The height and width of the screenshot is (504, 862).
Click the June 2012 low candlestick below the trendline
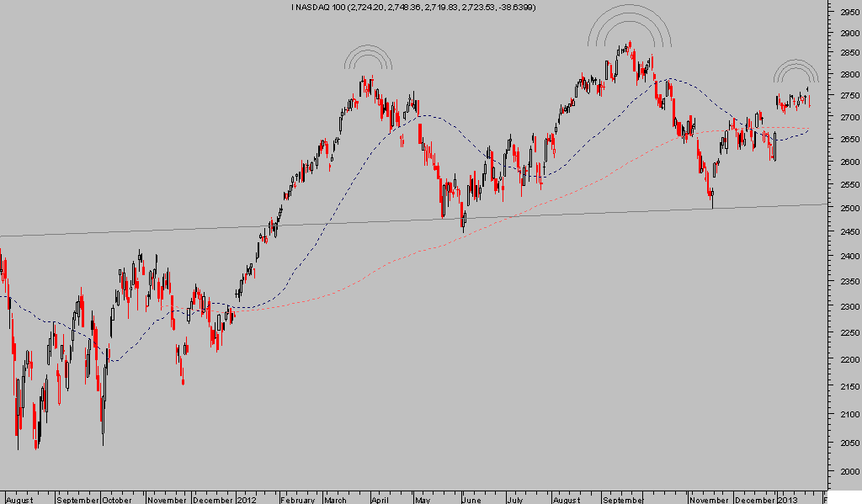[462, 223]
